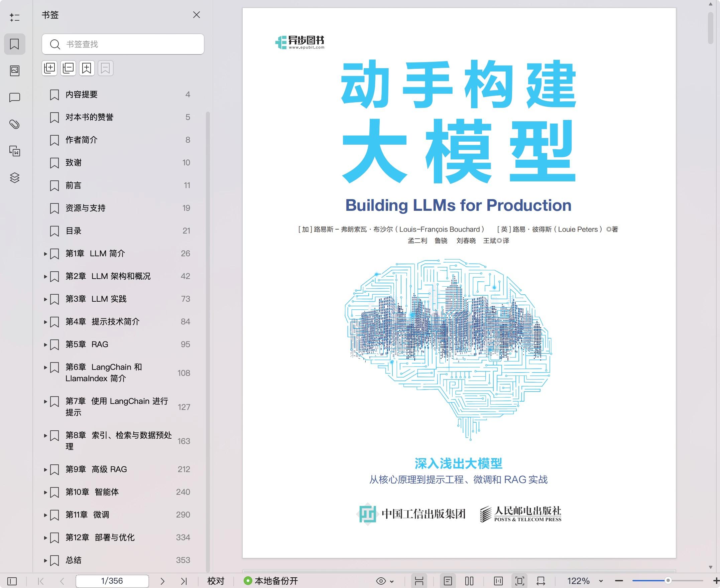This screenshot has height=588, width=720.
Task: Select two-page view
Action: (x=469, y=581)
